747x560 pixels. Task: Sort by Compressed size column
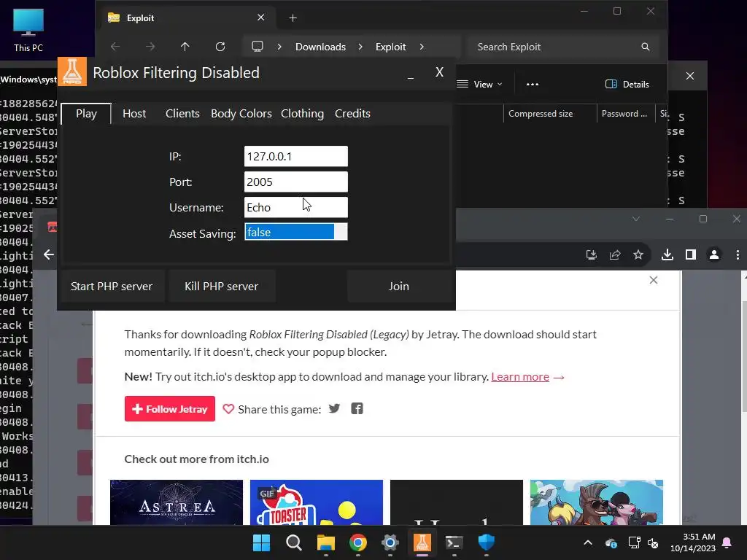tap(541, 114)
